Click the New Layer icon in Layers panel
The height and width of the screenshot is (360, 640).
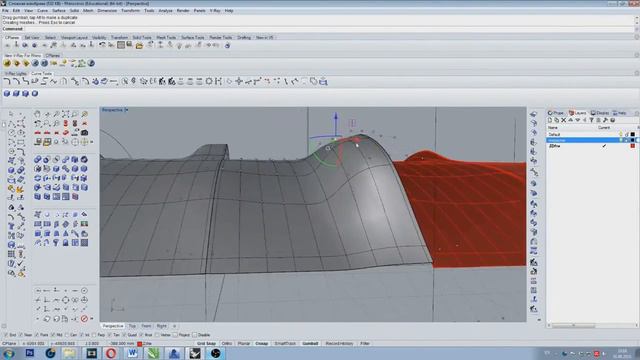pyautogui.click(x=550, y=120)
